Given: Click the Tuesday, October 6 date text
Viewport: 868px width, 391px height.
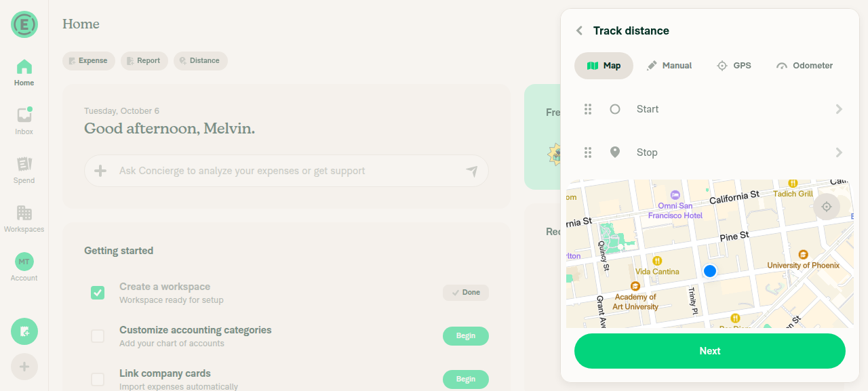Looking at the screenshot, I should [121, 111].
